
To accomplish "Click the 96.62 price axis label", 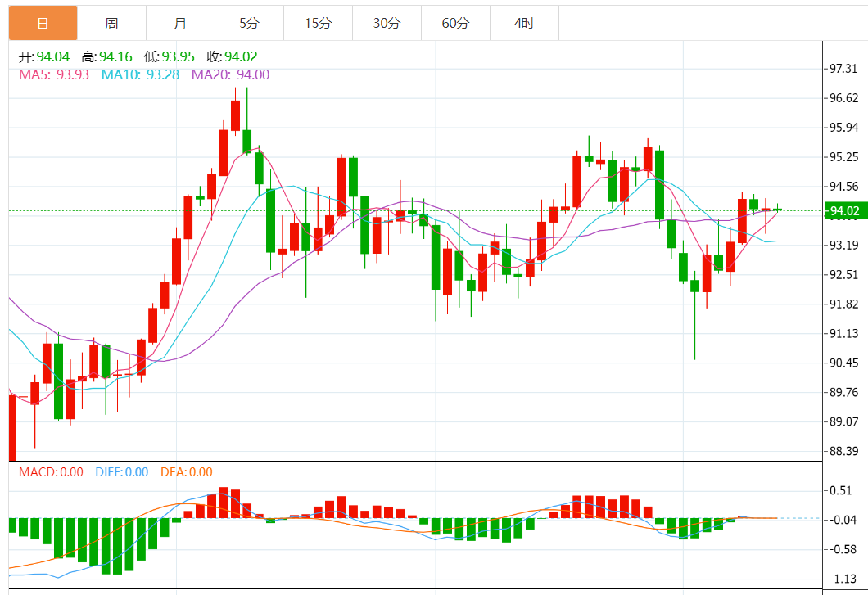I will point(843,98).
